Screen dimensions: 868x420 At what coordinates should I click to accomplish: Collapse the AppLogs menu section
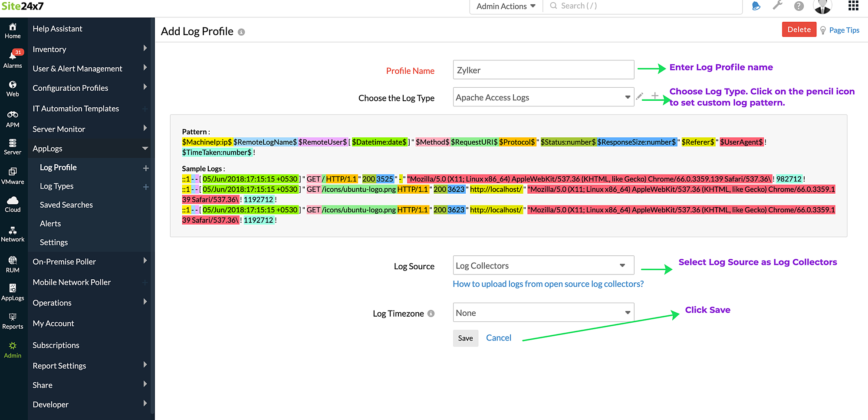point(145,149)
